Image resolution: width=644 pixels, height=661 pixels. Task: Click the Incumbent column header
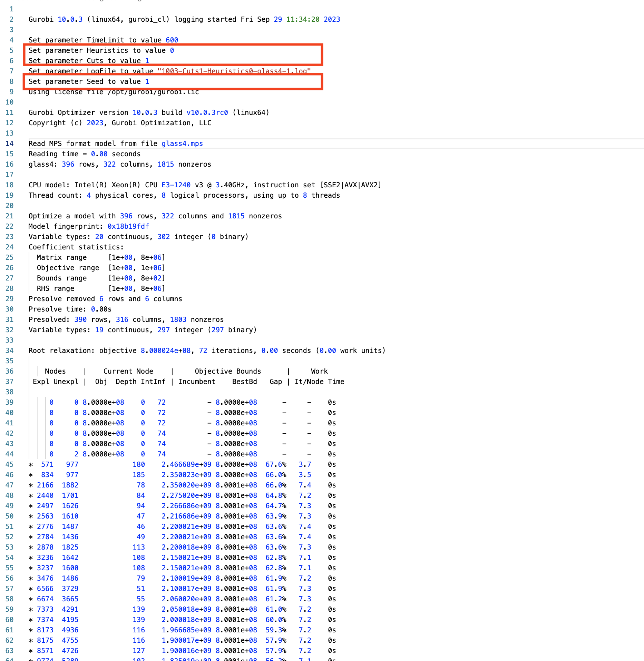[197, 382]
